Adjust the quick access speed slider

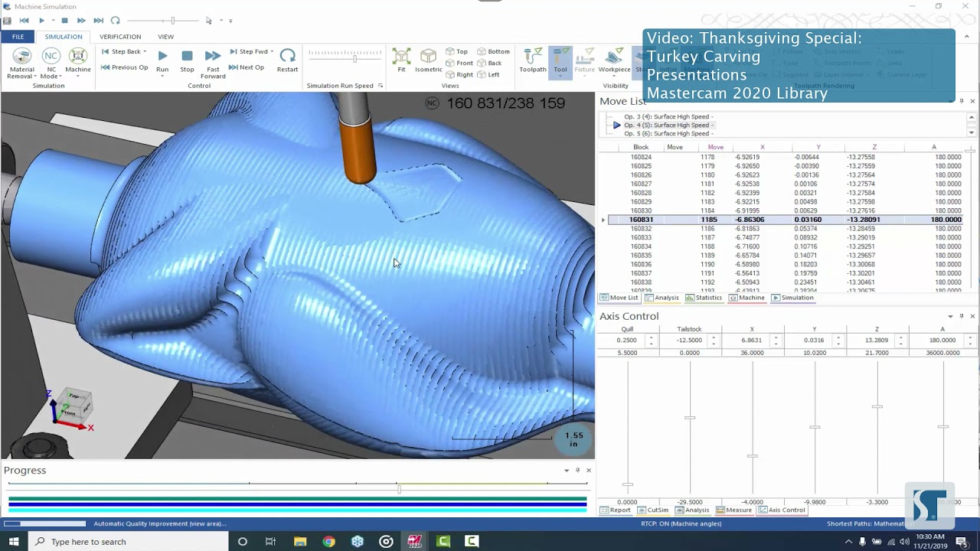(x=173, y=21)
